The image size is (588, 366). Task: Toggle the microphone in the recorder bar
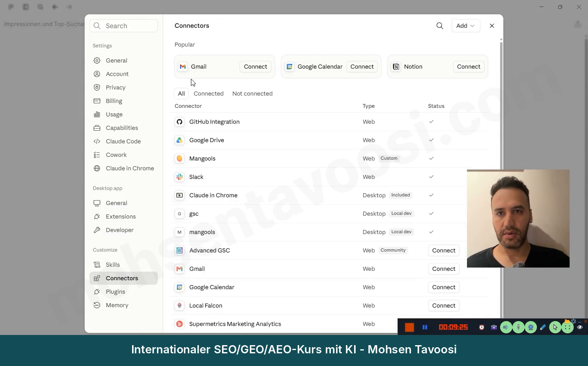tap(518, 327)
